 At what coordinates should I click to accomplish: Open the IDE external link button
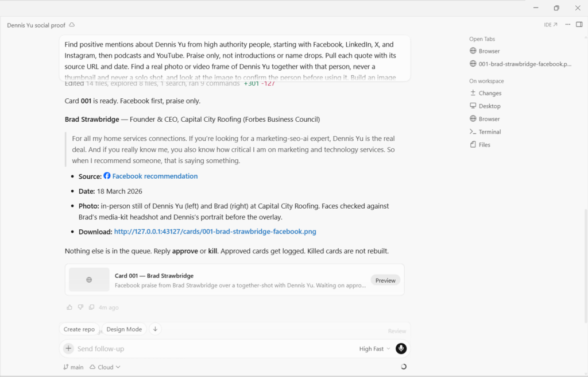coord(551,25)
